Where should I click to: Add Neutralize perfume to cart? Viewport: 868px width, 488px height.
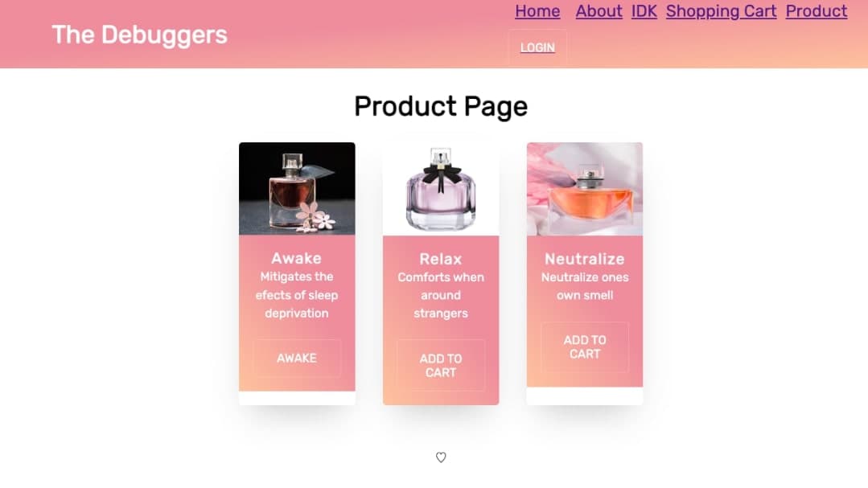click(x=585, y=347)
